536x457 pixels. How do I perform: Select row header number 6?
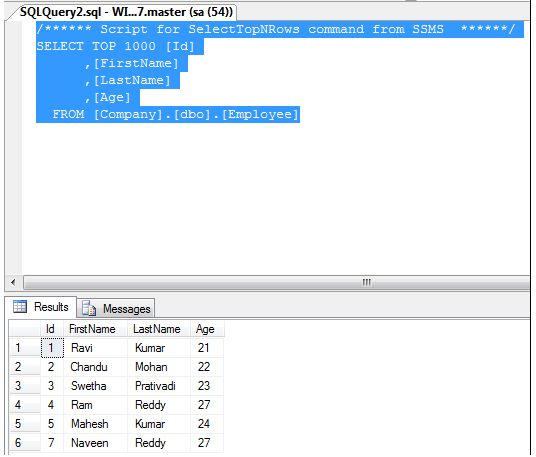[25, 443]
